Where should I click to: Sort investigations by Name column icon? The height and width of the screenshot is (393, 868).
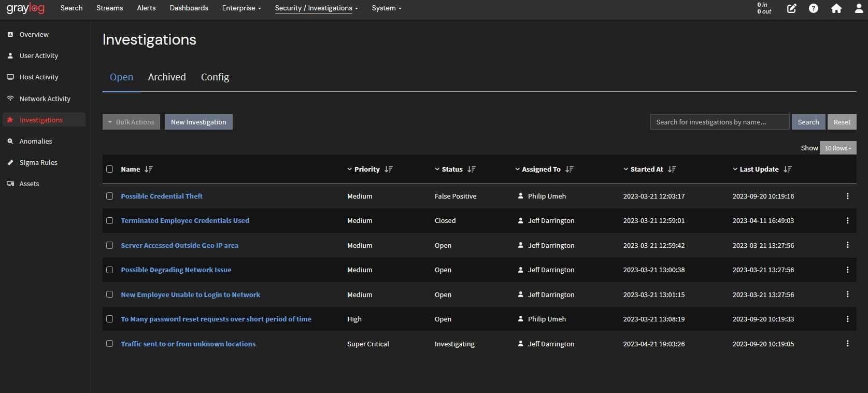click(149, 169)
